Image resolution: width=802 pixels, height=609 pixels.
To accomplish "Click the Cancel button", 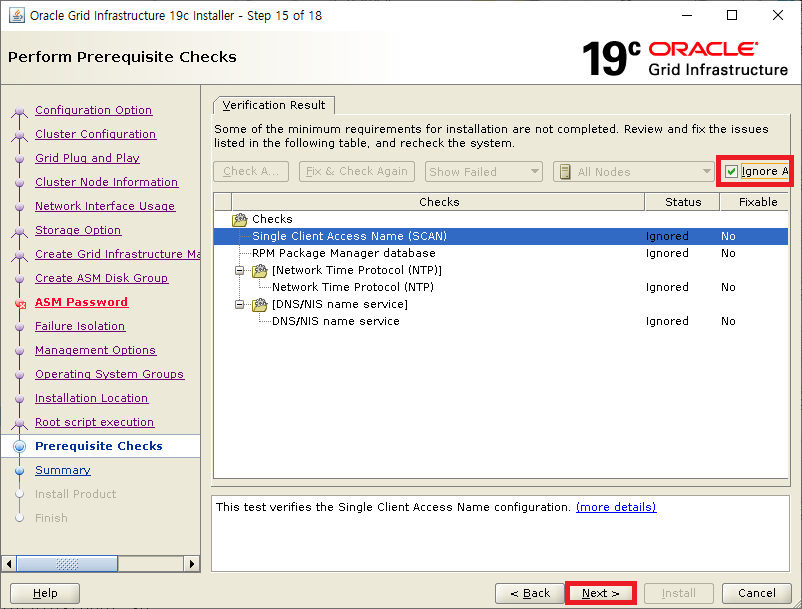I will pos(756,593).
